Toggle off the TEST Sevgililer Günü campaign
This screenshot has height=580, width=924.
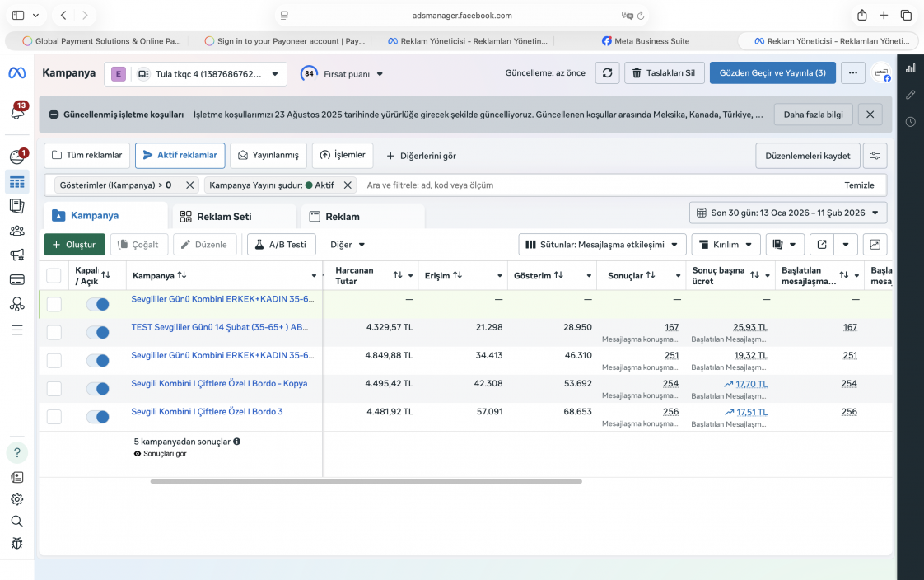click(97, 333)
